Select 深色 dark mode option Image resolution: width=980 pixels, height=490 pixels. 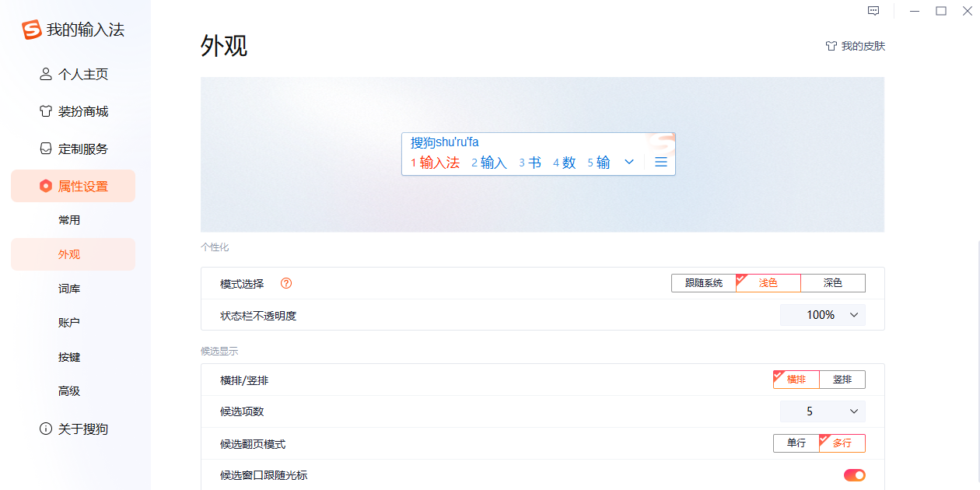tap(833, 283)
